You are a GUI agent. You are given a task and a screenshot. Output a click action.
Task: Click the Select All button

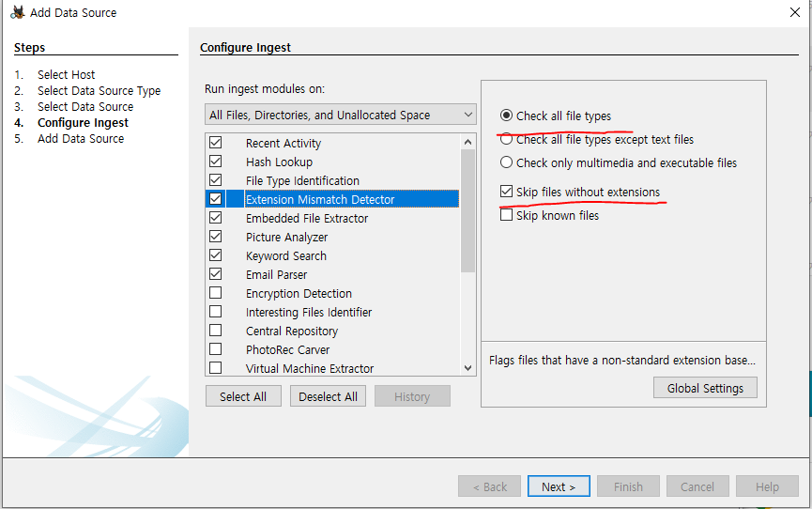point(243,396)
